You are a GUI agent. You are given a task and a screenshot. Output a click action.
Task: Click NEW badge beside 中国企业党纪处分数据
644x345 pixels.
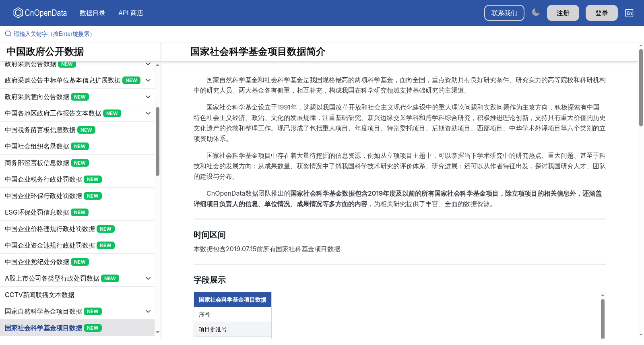[x=80, y=262]
